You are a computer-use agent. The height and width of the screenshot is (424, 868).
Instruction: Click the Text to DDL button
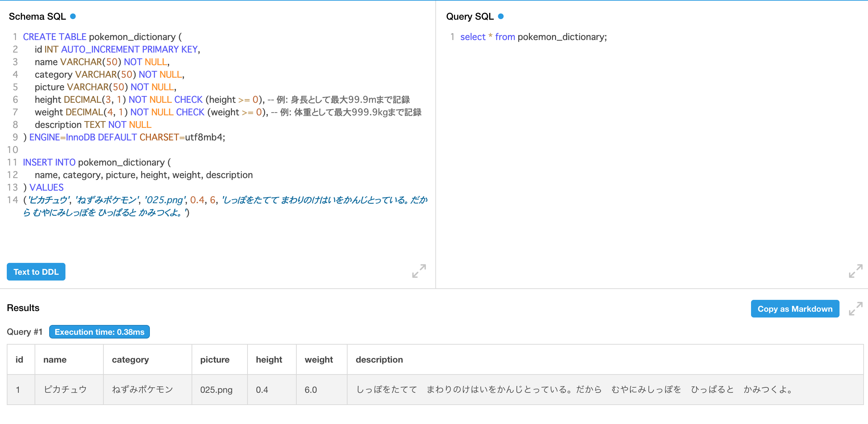coord(36,272)
